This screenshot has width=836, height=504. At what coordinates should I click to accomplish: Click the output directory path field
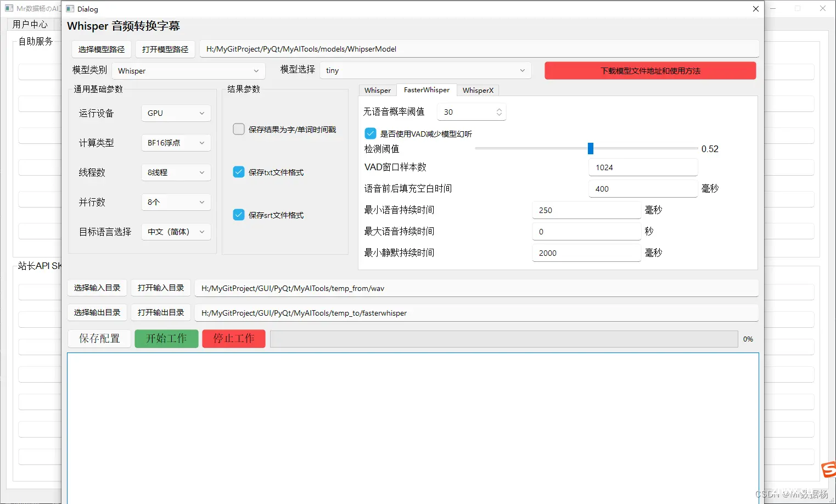(476, 313)
